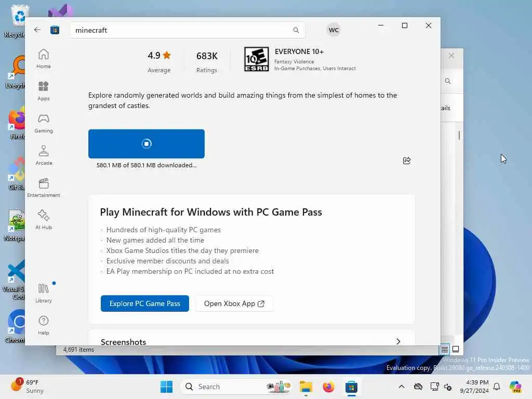This screenshot has width=532, height=399.
Task: Click the network display tray icon
Action: pyautogui.click(x=434, y=387)
